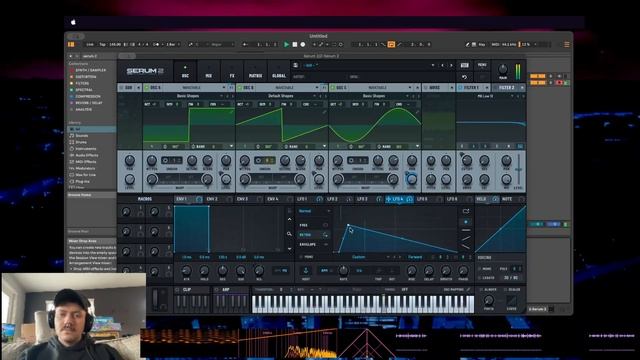Enable portamento ALWAYS checkbox
Screen dimensions: 640x360
tap(480, 290)
